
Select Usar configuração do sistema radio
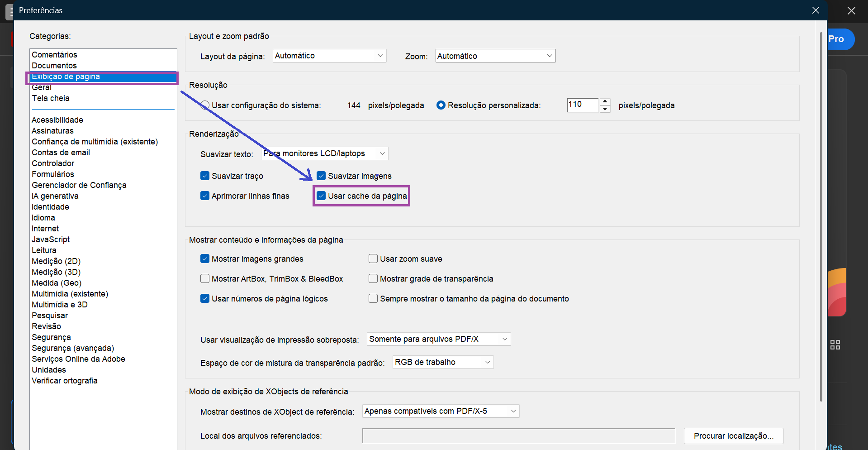(x=205, y=105)
